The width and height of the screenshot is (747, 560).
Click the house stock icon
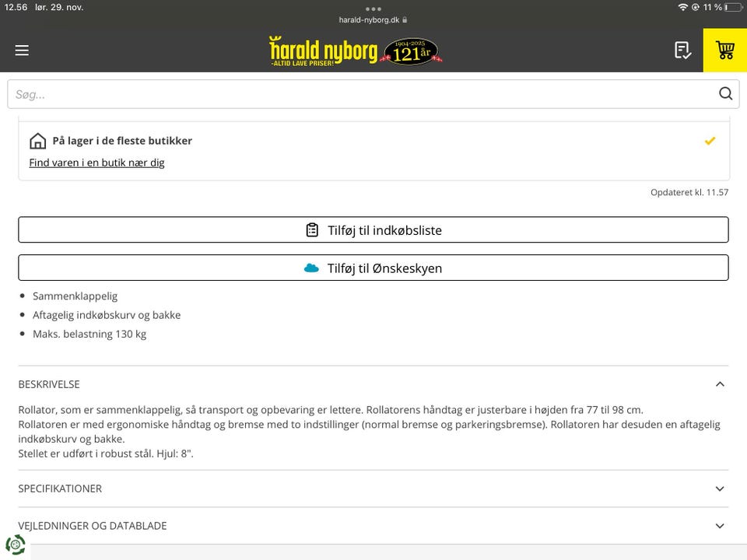(x=37, y=141)
